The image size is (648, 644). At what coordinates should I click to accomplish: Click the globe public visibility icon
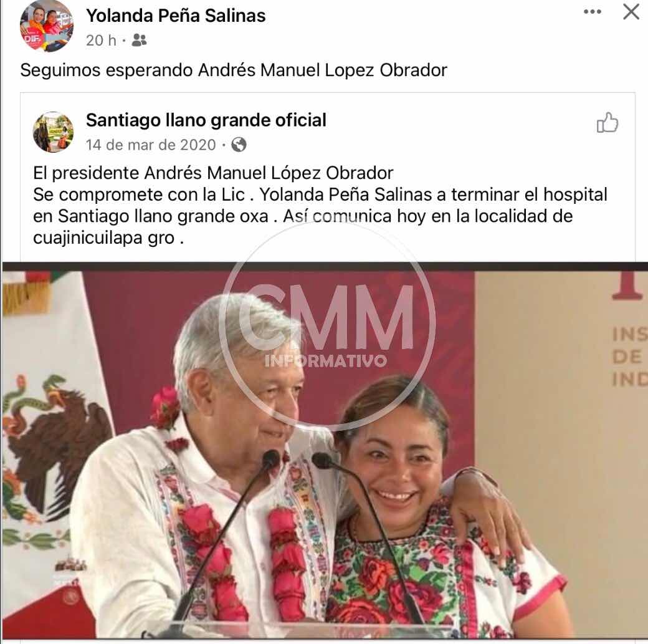[x=239, y=145]
